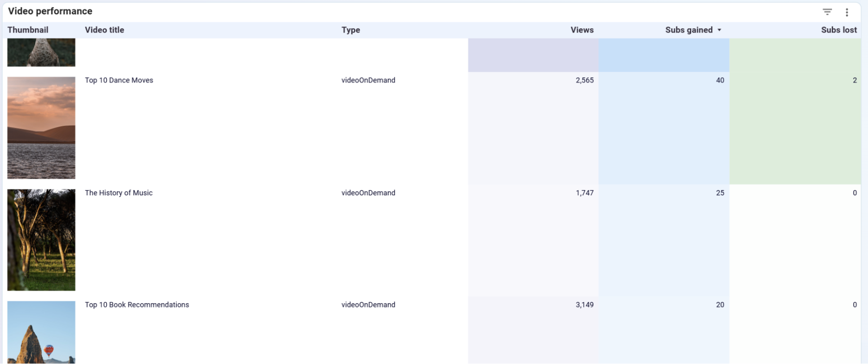The image size is (868, 364).
Task: Select the title The History of Music
Action: 119,193
